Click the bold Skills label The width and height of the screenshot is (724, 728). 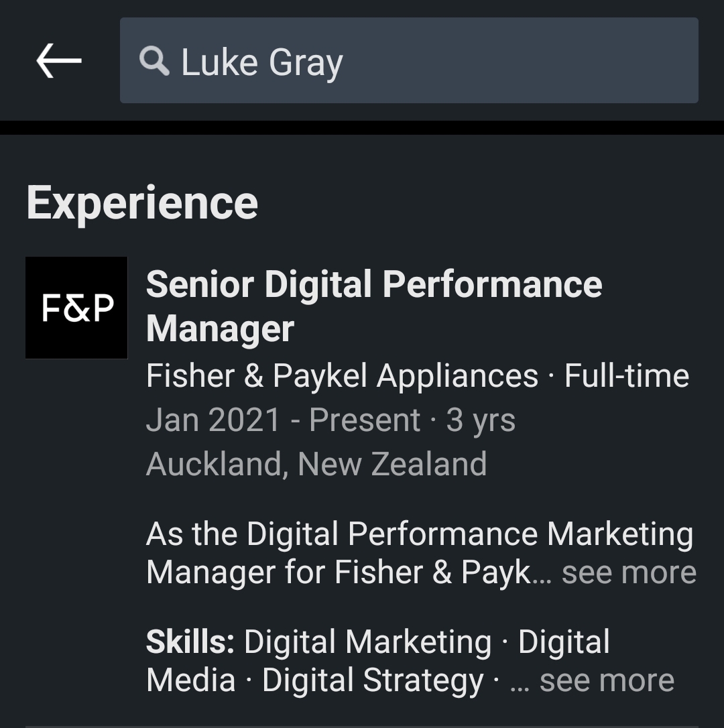(190, 642)
